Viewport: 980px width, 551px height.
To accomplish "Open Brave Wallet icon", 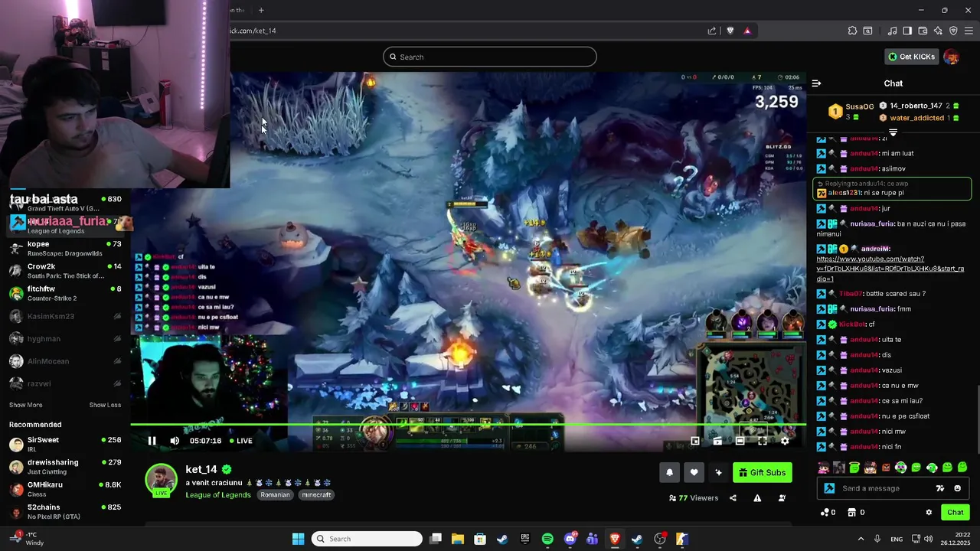I will click(x=923, y=31).
